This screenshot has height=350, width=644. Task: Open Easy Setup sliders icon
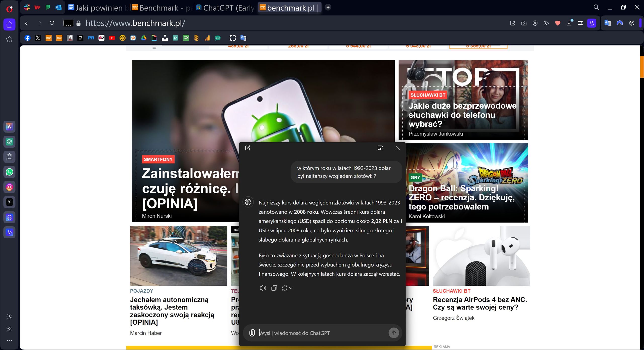(580, 23)
